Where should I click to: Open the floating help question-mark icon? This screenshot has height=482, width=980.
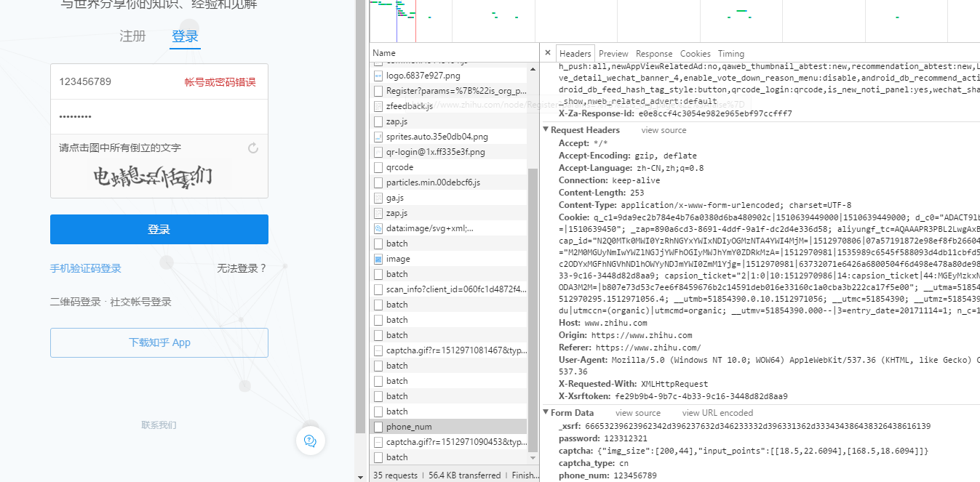point(310,441)
